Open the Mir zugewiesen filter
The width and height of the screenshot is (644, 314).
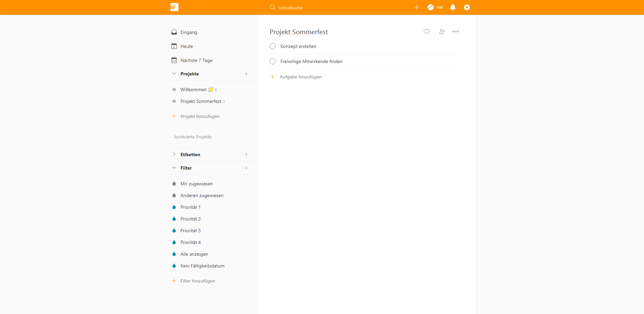point(197,184)
